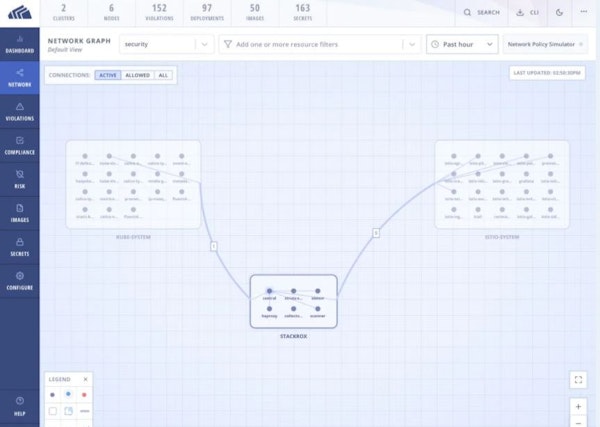The height and width of the screenshot is (427, 600).
Task: Click the StackRox logo
Action: tap(20, 13)
